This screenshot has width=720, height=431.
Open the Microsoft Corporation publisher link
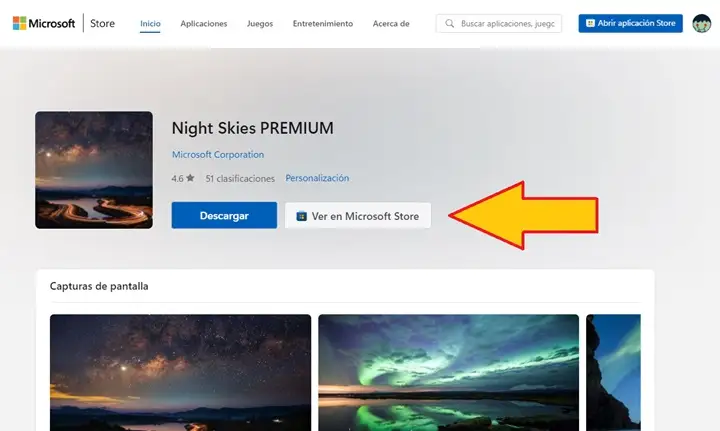[218, 155]
